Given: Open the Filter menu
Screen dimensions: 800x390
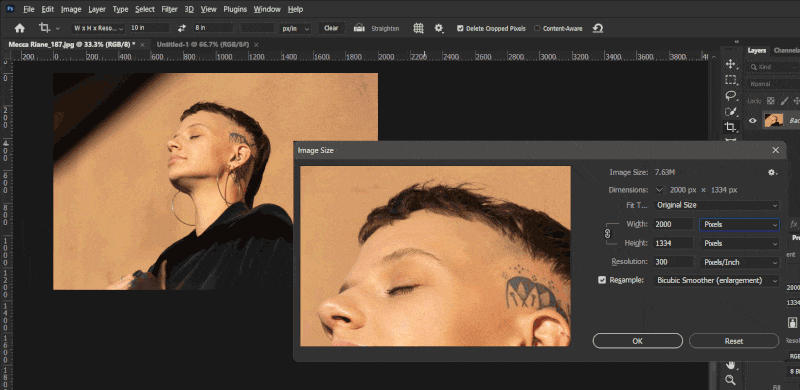Looking at the screenshot, I should click(169, 9).
